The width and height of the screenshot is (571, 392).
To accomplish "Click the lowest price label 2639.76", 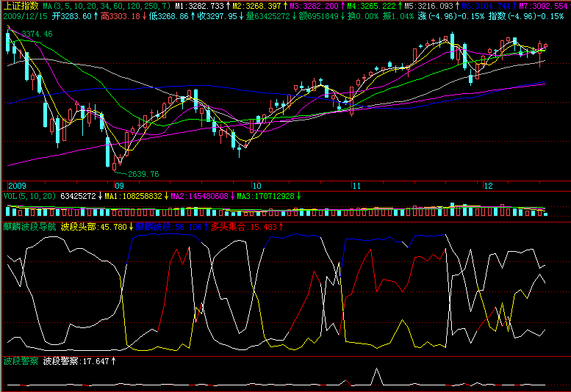I will tap(143, 174).
